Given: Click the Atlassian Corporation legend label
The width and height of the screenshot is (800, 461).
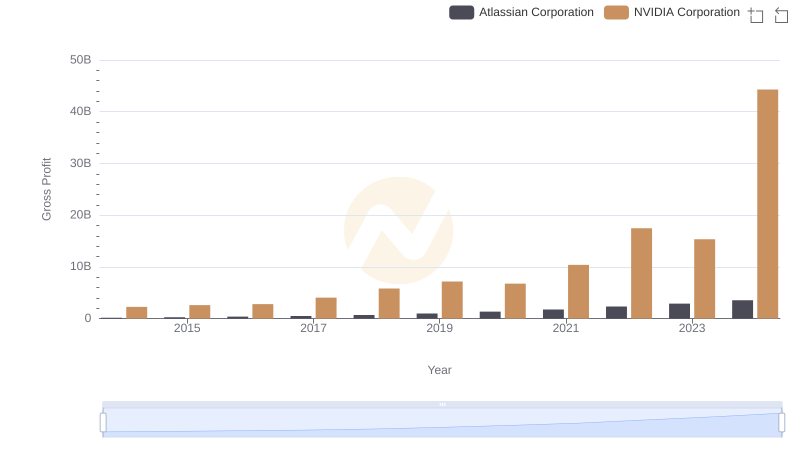Looking at the screenshot, I should (536, 12).
